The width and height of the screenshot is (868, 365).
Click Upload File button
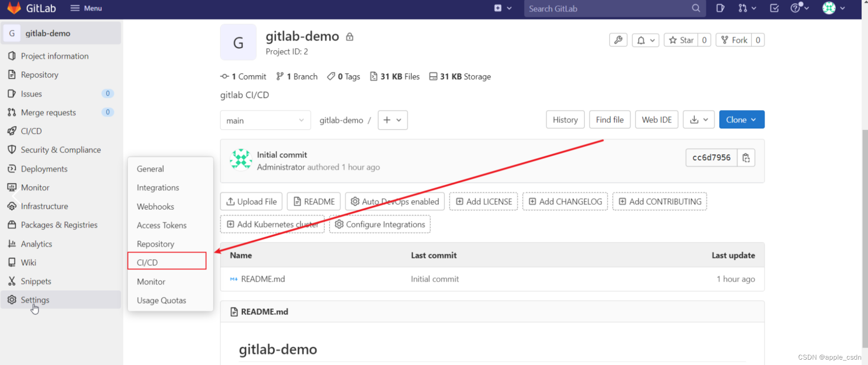(x=251, y=201)
